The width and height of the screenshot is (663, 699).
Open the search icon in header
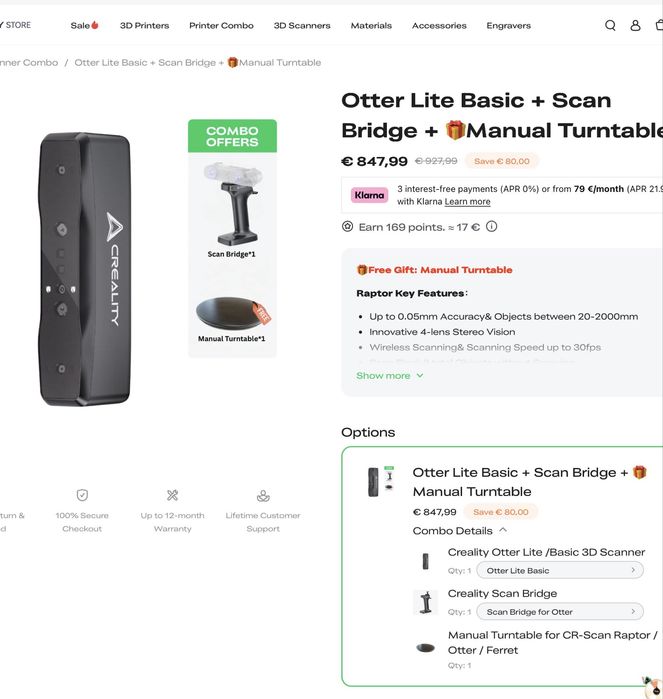click(x=610, y=25)
